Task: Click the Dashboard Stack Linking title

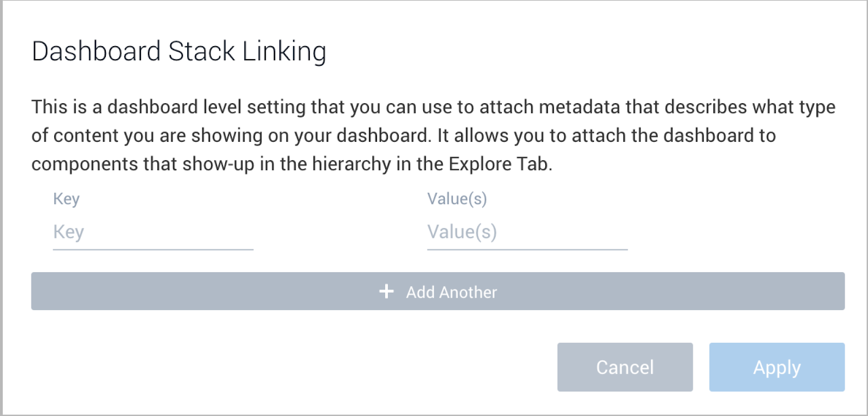Action: click(179, 52)
